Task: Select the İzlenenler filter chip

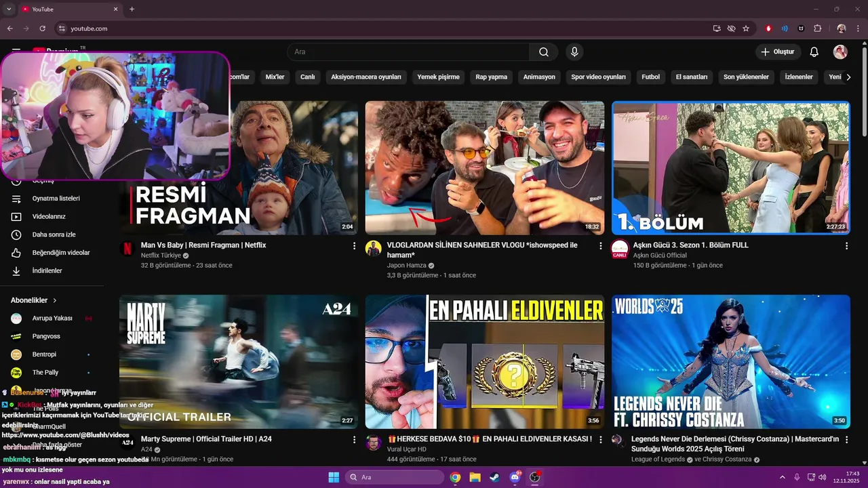Action: pyautogui.click(x=799, y=77)
